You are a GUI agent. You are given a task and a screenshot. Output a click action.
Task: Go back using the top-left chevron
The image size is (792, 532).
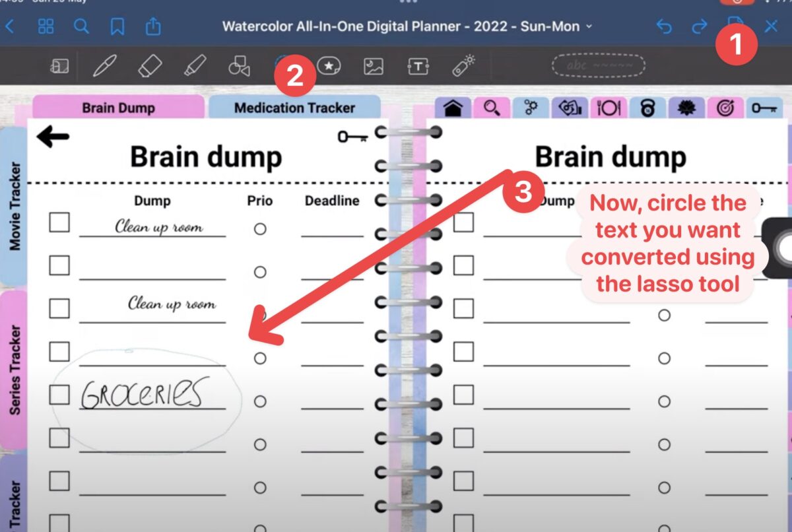tap(10, 27)
